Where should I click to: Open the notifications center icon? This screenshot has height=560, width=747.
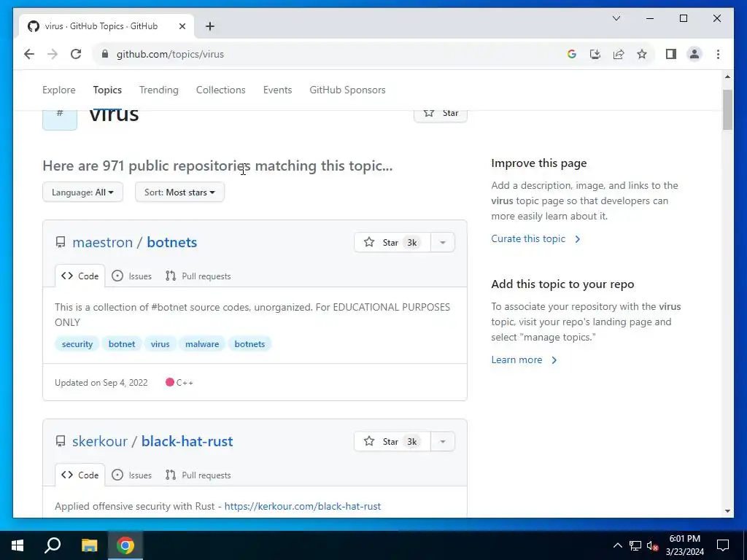click(x=723, y=545)
